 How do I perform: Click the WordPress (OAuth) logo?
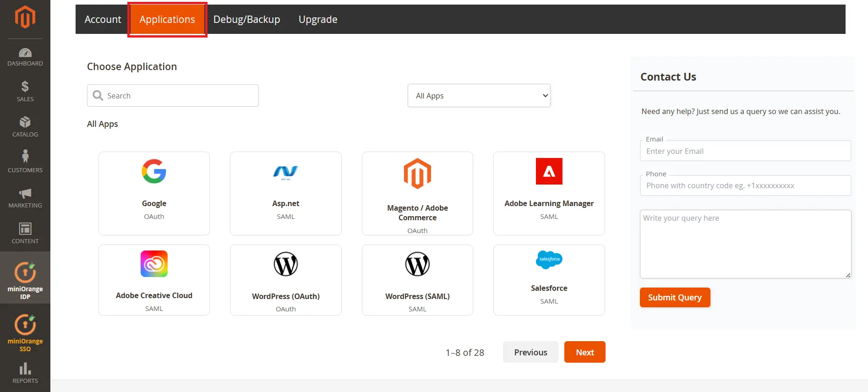(286, 264)
